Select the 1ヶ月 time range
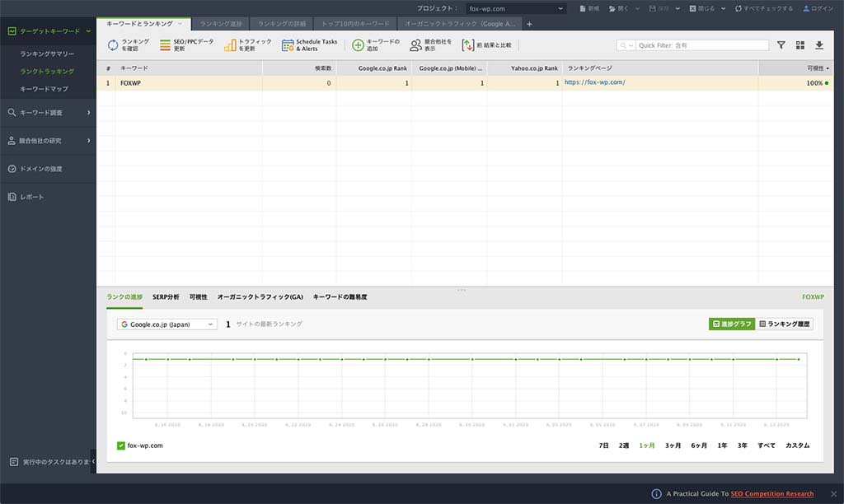Viewport: 844px width, 504px height. point(646,446)
